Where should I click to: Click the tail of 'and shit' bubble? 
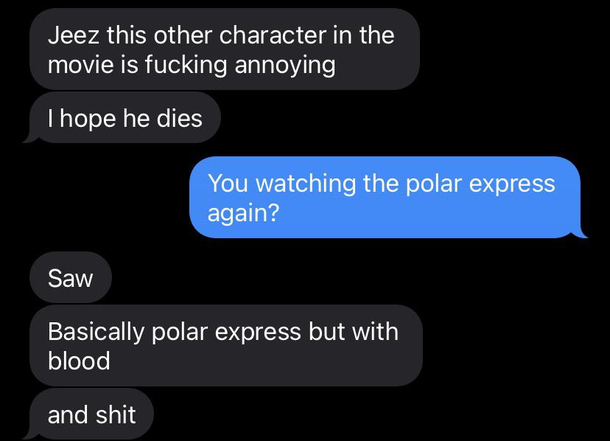click(x=31, y=434)
